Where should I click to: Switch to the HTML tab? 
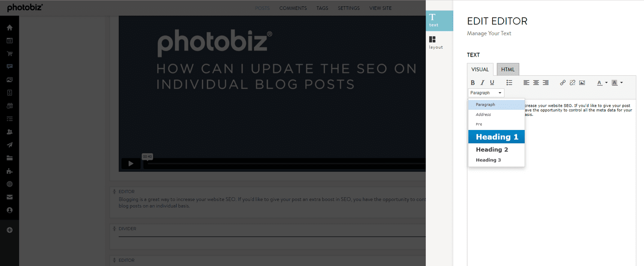(507, 69)
